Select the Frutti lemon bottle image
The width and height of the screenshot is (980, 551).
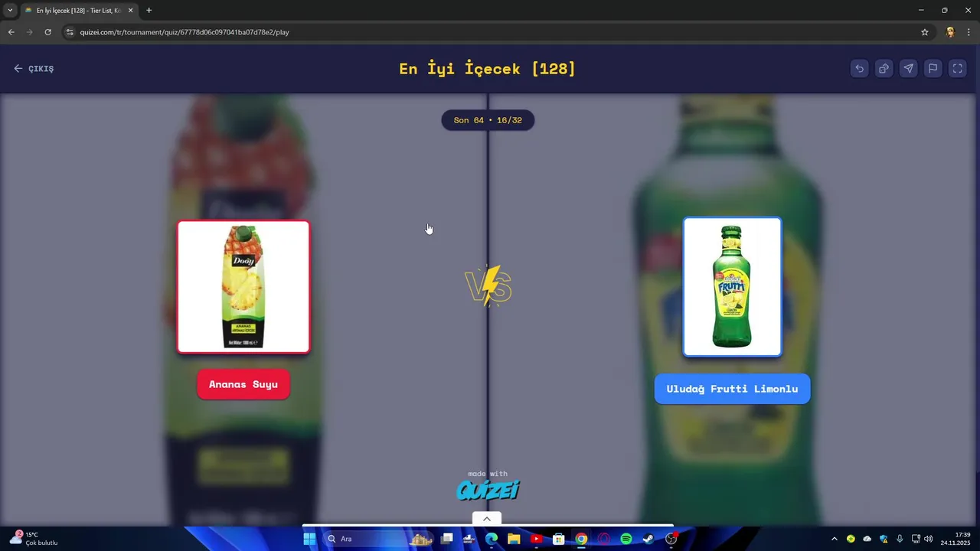coord(732,287)
